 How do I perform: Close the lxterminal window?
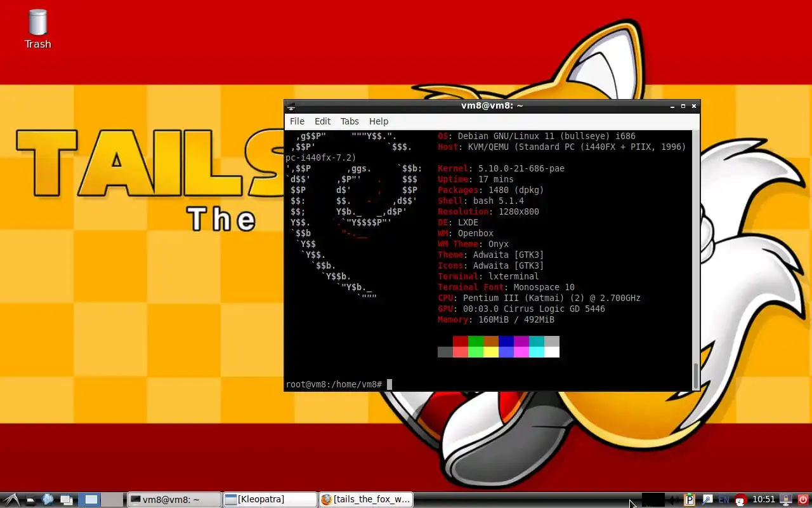[x=694, y=106]
